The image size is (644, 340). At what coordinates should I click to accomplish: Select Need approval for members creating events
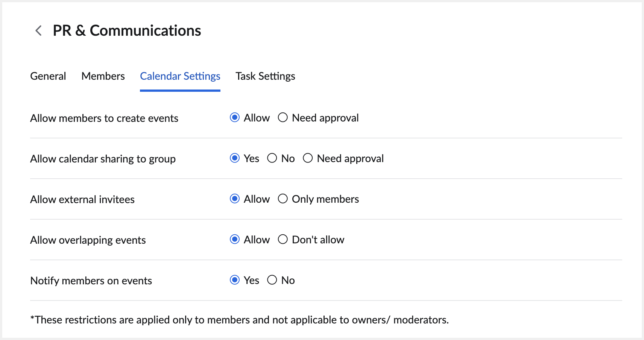tap(283, 117)
